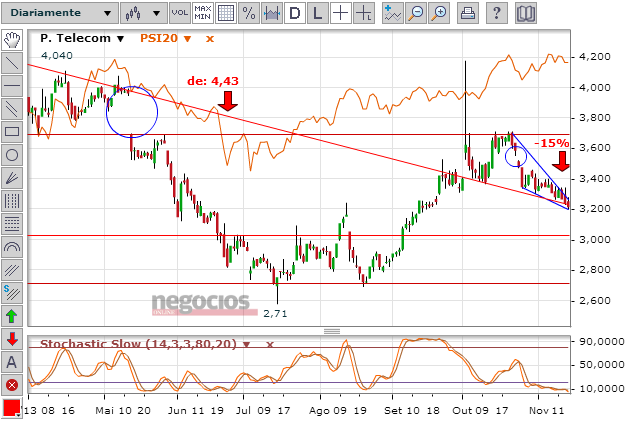Zoom out of the chart
The width and height of the screenshot is (634, 425).
[416, 13]
